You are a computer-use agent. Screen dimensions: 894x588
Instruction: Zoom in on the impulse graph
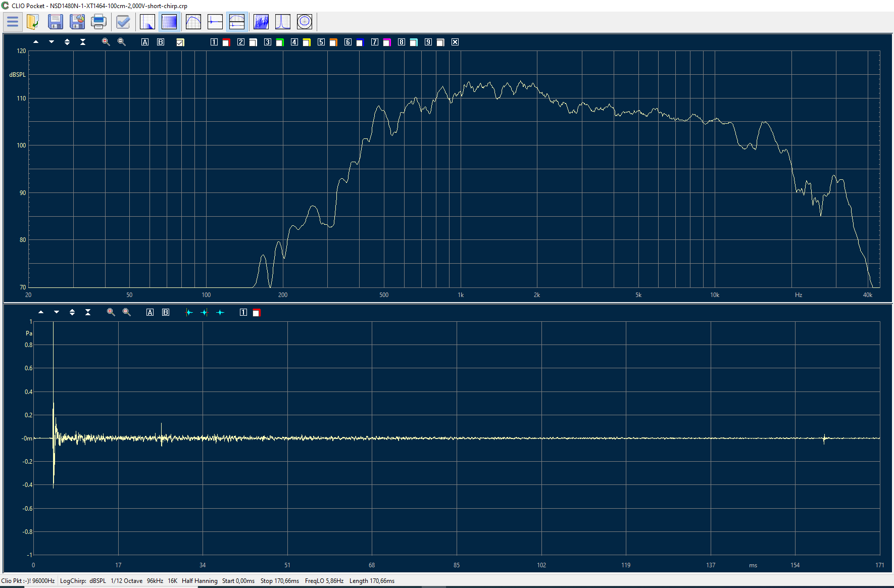point(111,312)
